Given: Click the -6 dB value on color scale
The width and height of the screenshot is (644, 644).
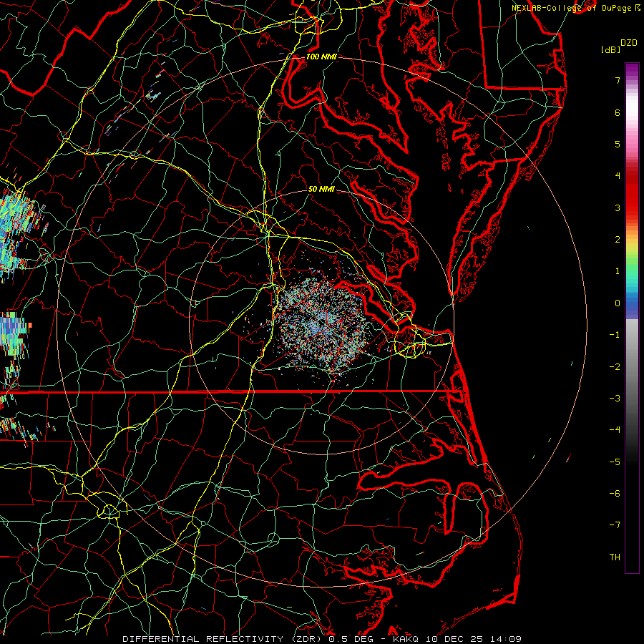Looking at the screenshot, I should (615, 494).
